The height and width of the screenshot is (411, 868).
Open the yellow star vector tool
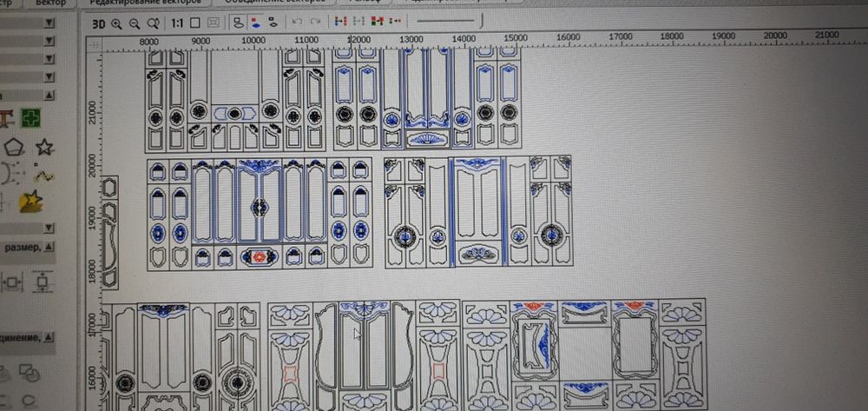31,202
